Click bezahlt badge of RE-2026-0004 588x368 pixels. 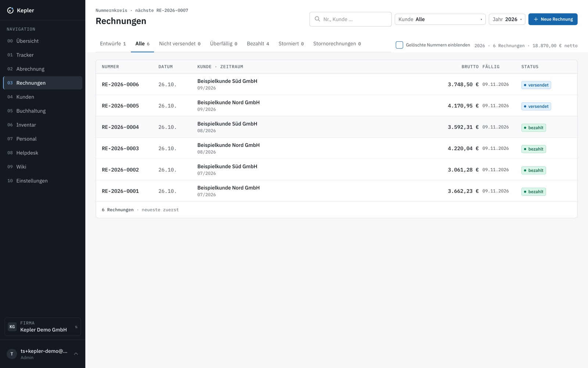533,128
